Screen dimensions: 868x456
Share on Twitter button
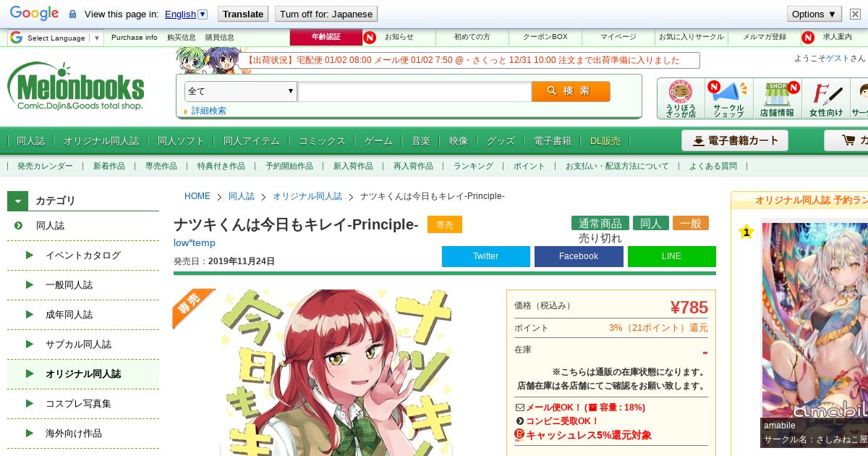pyautogui.click(x=486, y=256)
